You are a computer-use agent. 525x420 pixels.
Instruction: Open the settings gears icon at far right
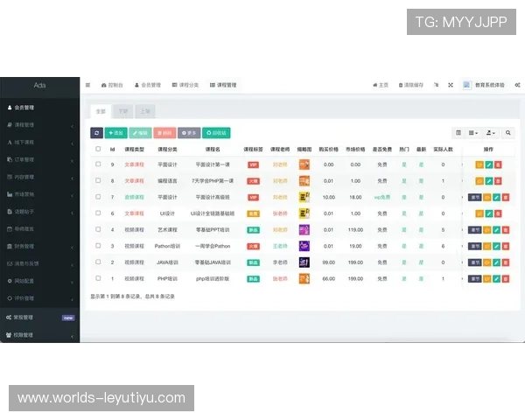[518, 85]
